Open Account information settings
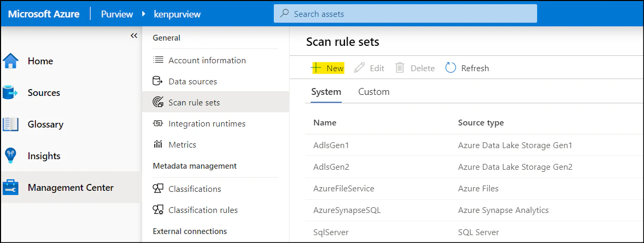This screenshot has height=243, width=644. point(207,60)
